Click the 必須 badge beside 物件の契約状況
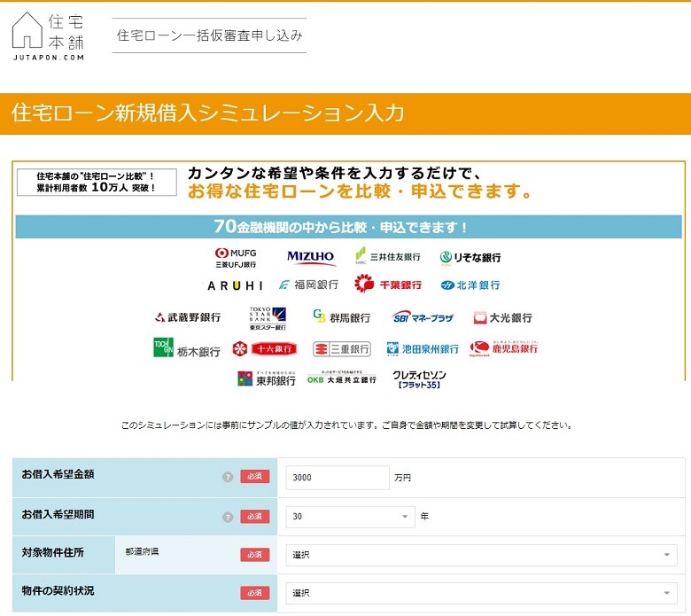This screenshot has width=691, height=616. [255, 593]
